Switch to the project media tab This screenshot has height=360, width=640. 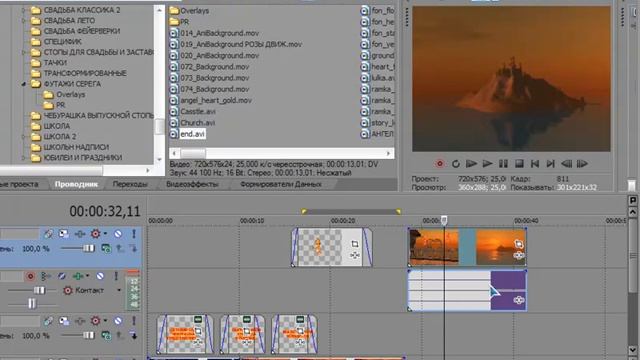19,184
